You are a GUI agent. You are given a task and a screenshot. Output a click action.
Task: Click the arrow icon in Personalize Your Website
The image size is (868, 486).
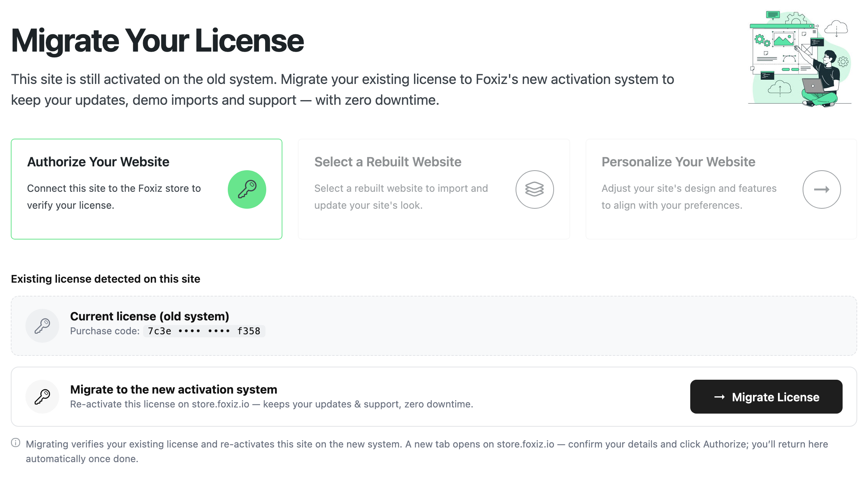coord(822,189)
